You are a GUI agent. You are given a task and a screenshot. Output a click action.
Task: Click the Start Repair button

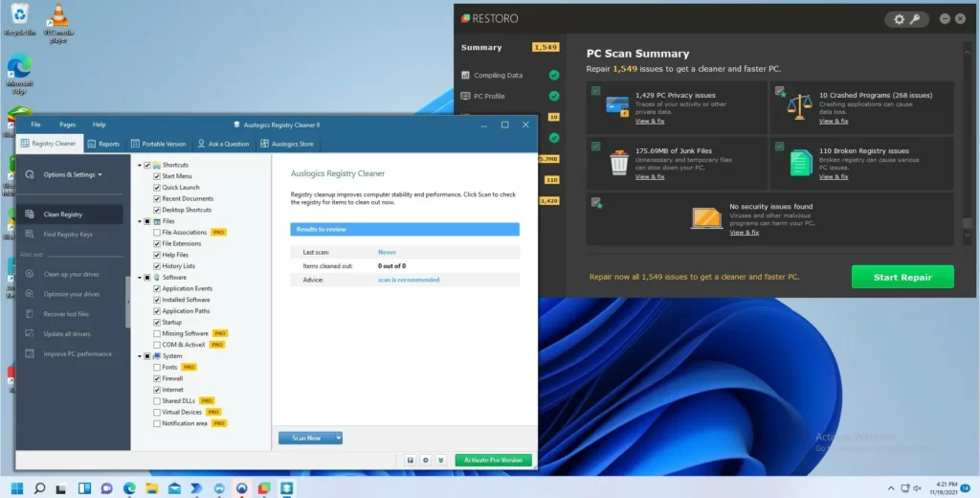(x=902, y=277)
